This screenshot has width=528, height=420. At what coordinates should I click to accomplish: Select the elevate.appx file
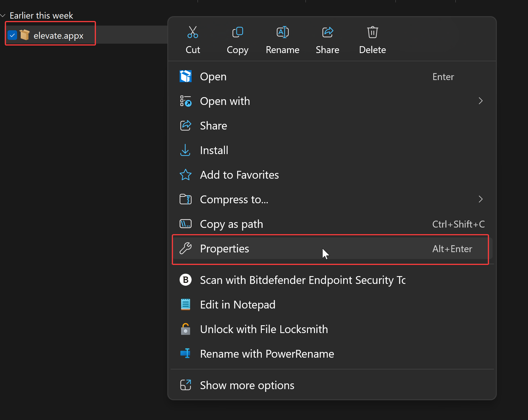[x=59, y=35]
